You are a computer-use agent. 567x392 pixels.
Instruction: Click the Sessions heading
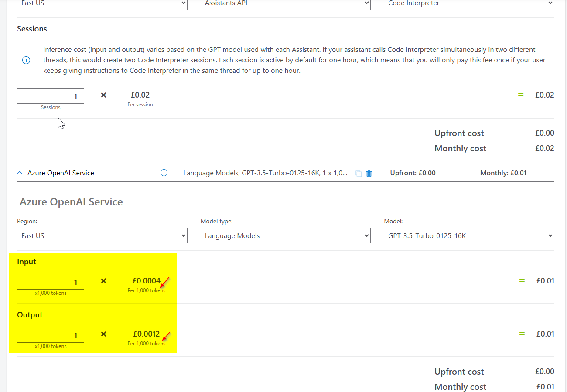32,29
